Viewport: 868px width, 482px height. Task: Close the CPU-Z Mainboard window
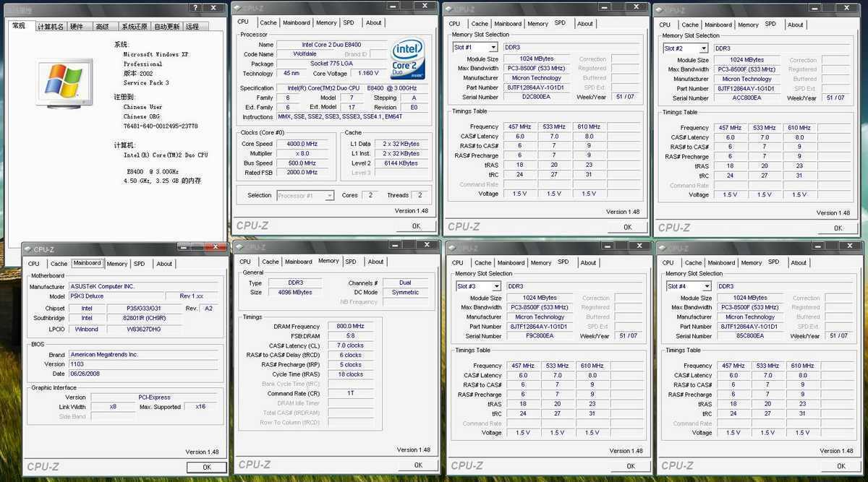point(215,248)
